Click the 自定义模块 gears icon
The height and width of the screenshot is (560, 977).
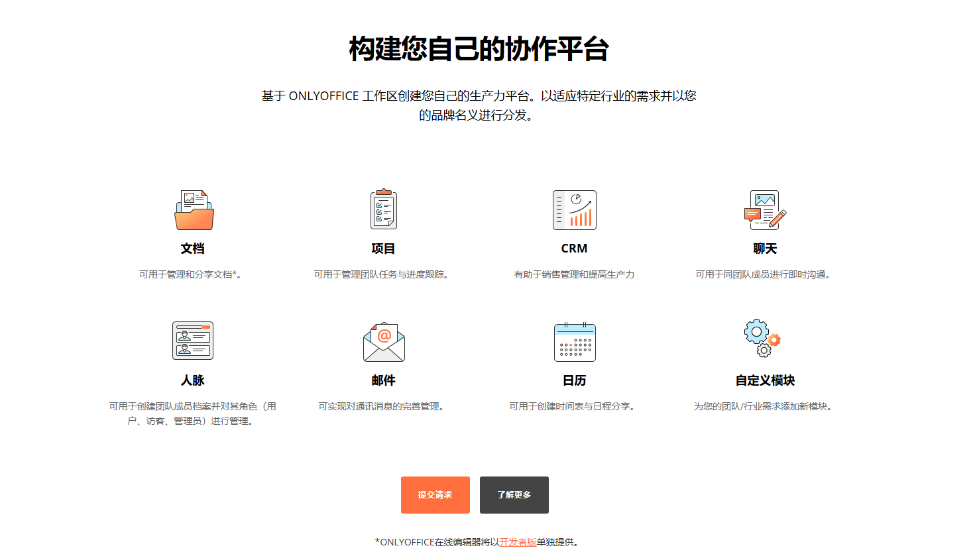[762, 339]
